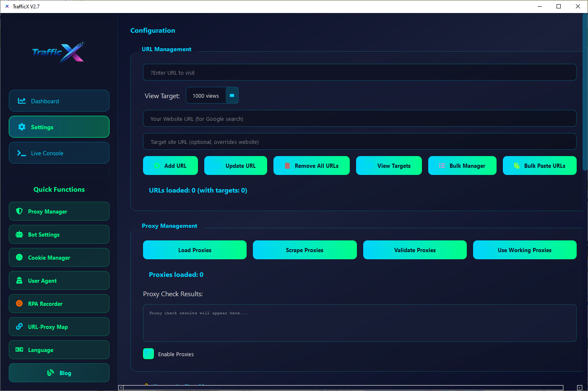This screenshot has height=391, width=588.
Task: Maximize the TrafficX window
Action: tap(559, 6)
